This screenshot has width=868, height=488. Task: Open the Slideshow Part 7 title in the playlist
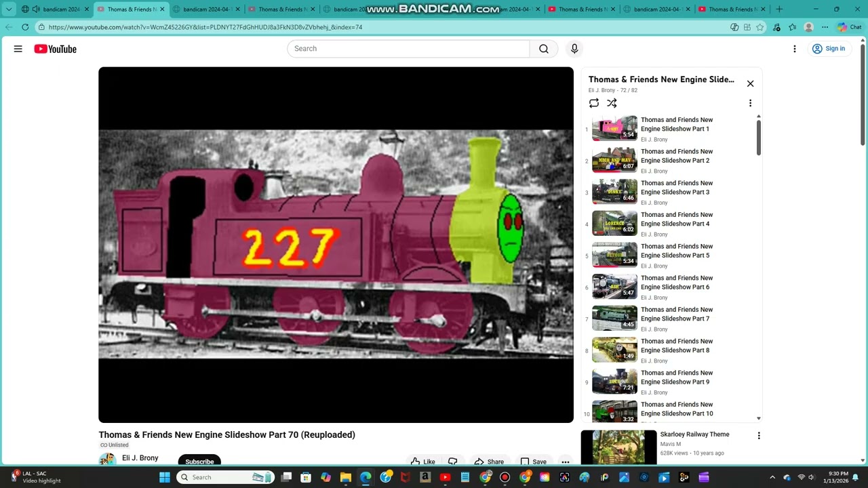[x=676, y=314]
